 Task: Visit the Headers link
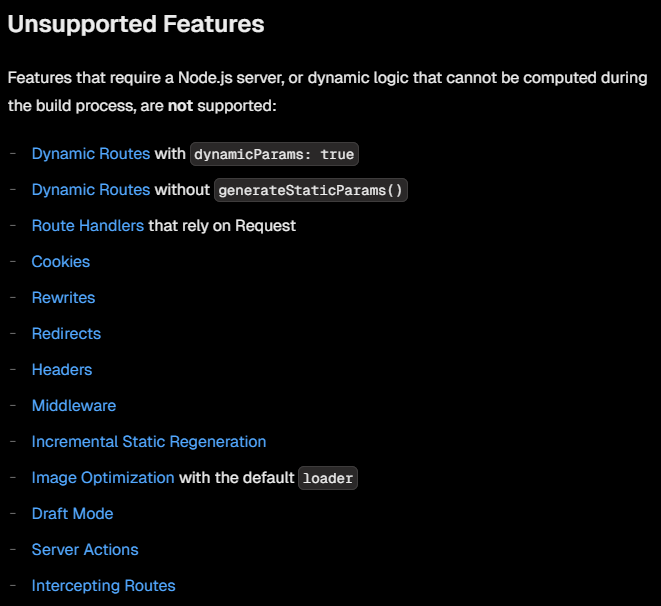pyautogui.click(x=61, y=370)
